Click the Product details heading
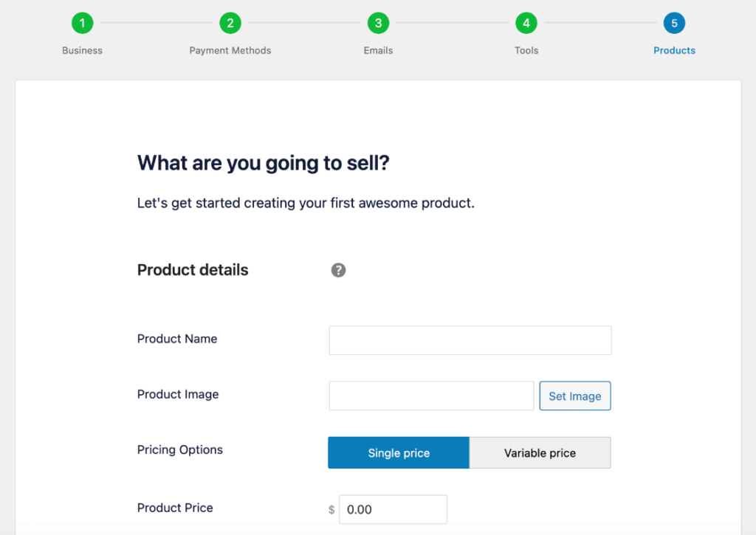756x535 pixels. coord(193,270)
